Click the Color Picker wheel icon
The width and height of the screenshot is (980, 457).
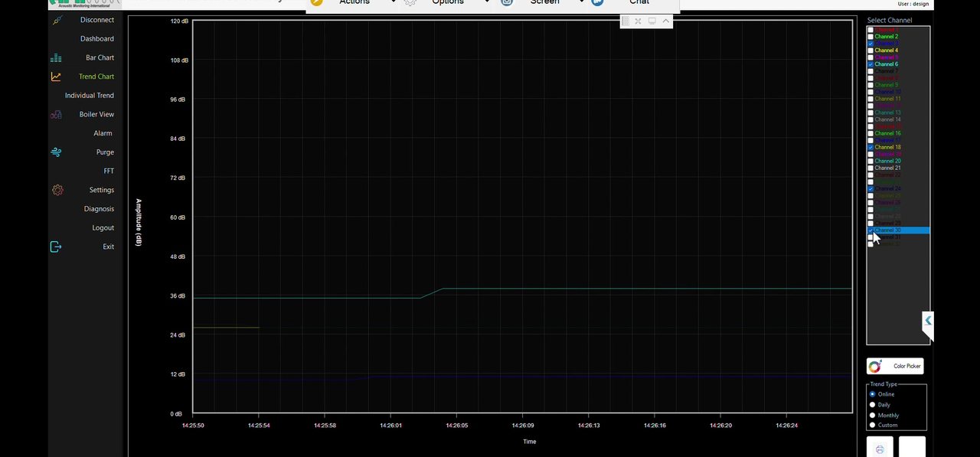(x=875, y=366)
